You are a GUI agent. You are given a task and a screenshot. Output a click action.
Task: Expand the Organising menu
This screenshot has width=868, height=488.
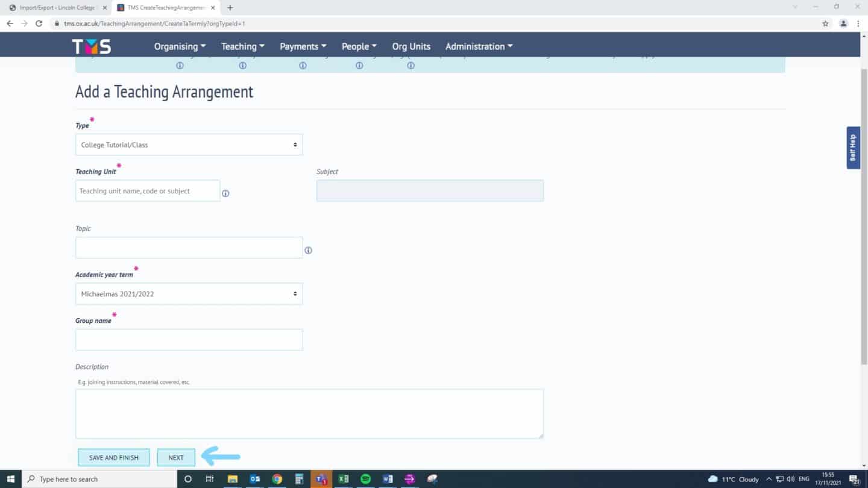click(180, 46)
